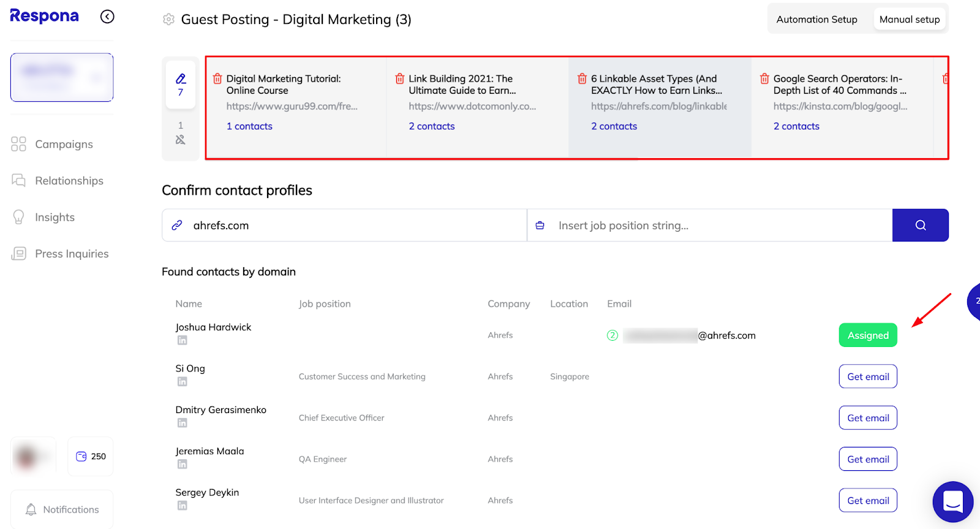Click the Email column header
980x529 pixels.
[619, 303]
